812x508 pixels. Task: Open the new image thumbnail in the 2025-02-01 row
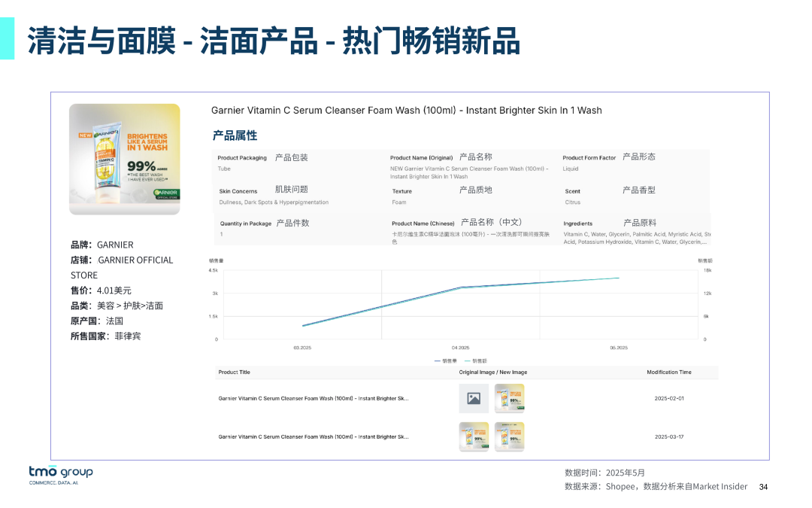click(x=510, y=398)
